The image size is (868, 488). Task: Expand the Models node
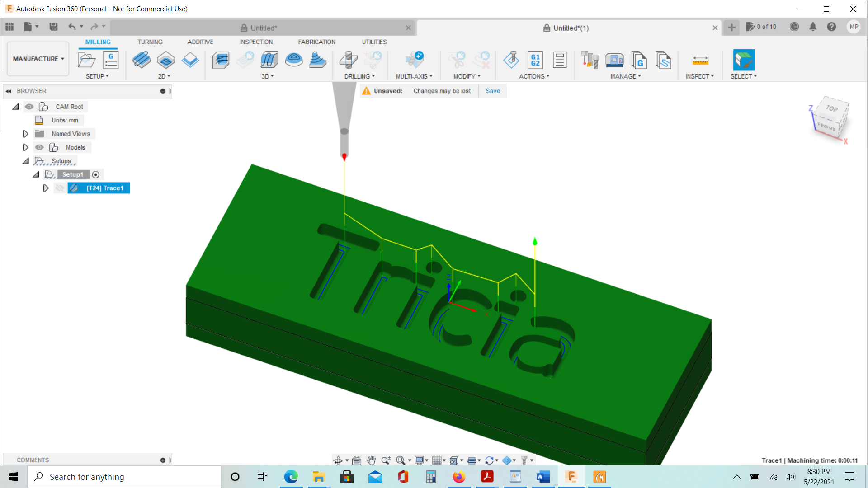(26, 147)
